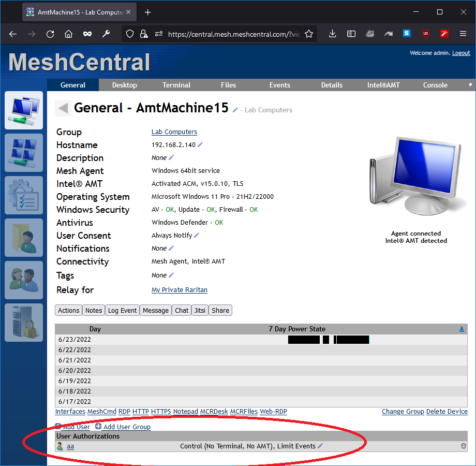Open the Firefox application menu
Viewport: 476px width, 466px height.
463,34
